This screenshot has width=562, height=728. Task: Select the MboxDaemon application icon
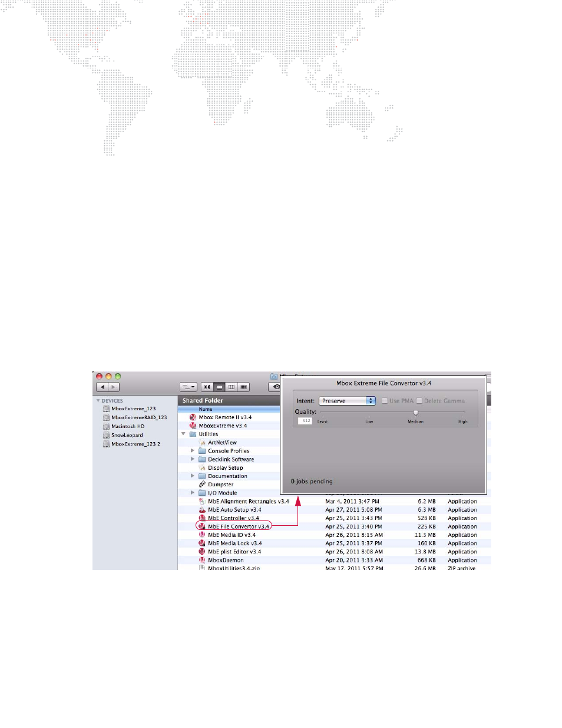click(202, 560)
